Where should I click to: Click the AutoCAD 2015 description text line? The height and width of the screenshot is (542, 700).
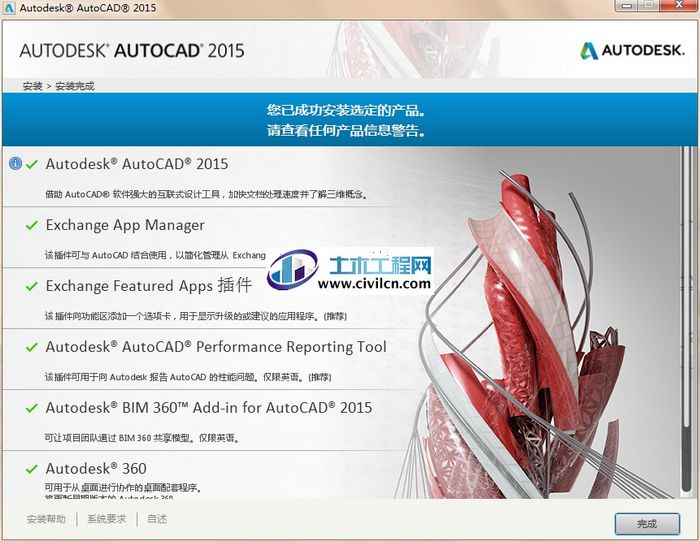[x=207, y=194]
